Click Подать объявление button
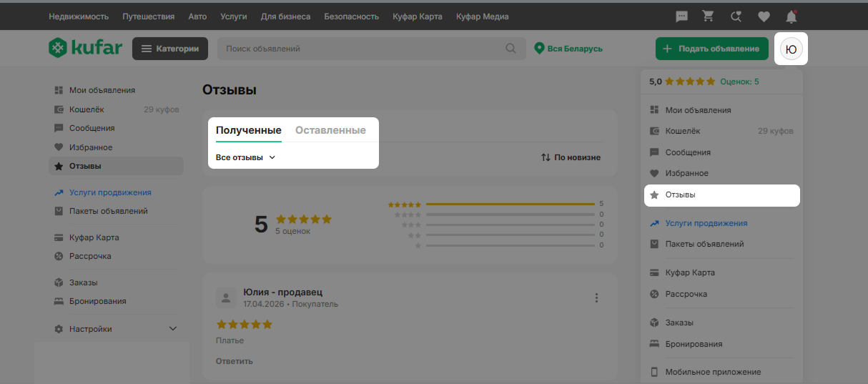Image resolution: width=868 pixels, height=384 pixels. pos(712,49)
